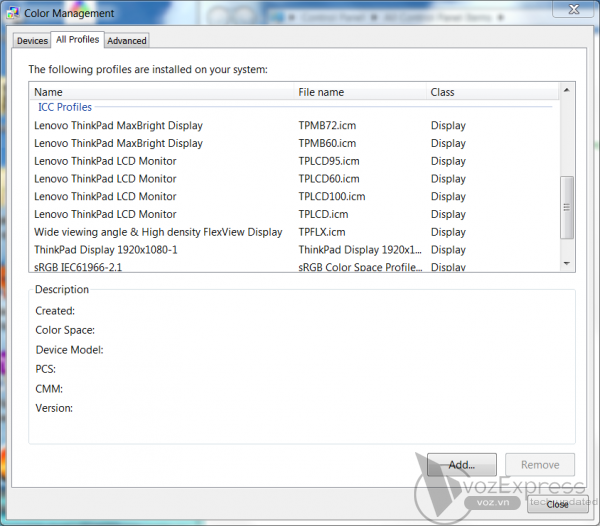Click the profile list scrollbar thumb
600x526 pixels.
pyautogui.click(x=567, y=207)
